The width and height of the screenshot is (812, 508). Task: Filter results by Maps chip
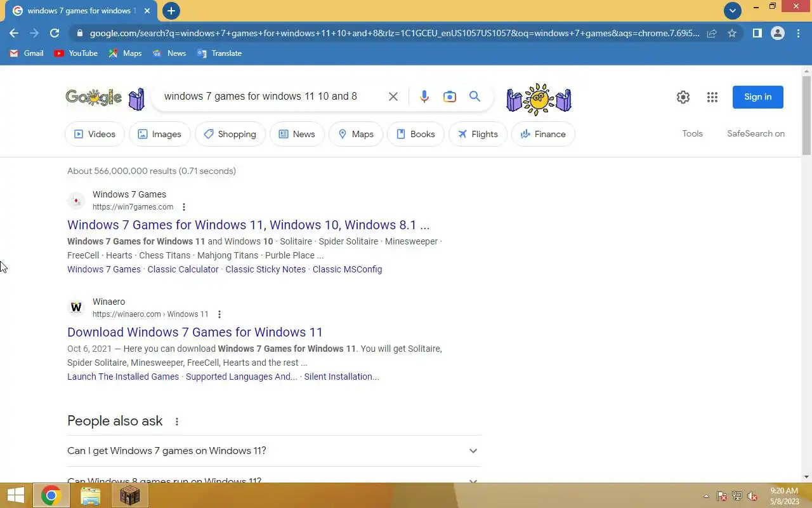[356, 134]
